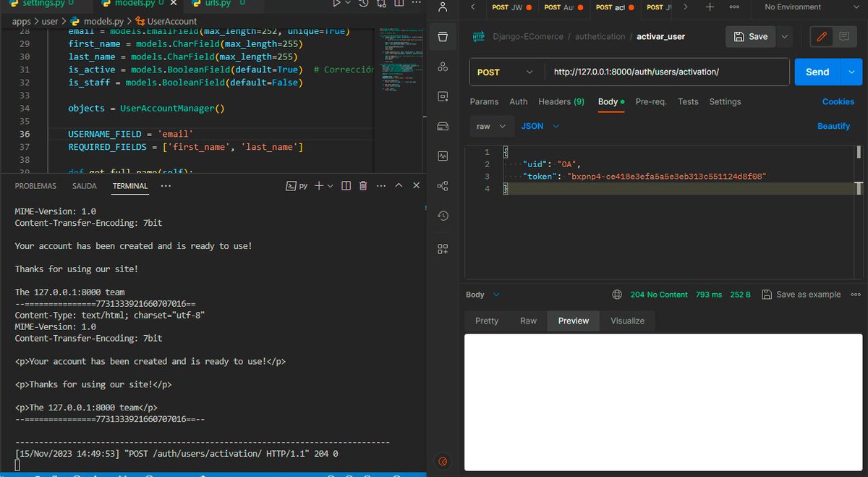Click Save as example
Image resolution: width=868 pixels, height=477 pixels.
(801, 295)
